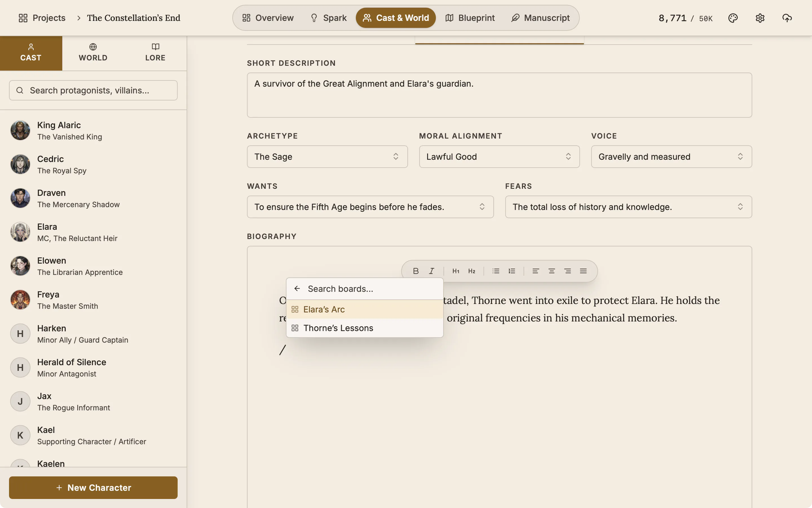
Task: Click King Alaric's avatar
Action: point(20,130)
